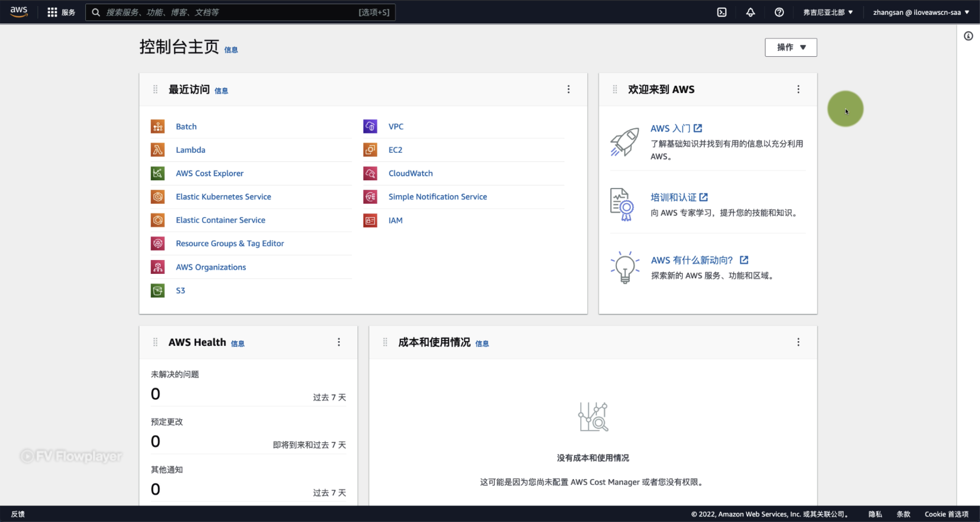Click 信息 link next to 控制台主页
The width and height of the screenshot is (980, 522).
231,50
